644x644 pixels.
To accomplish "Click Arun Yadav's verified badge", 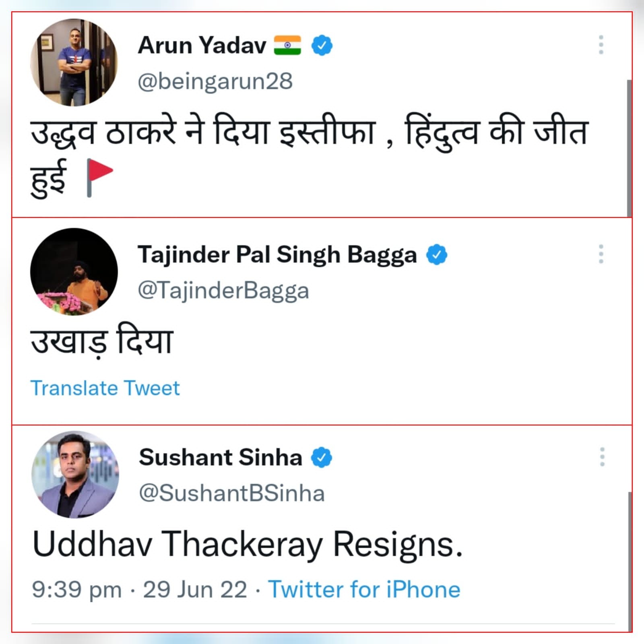I will (322, 45).
